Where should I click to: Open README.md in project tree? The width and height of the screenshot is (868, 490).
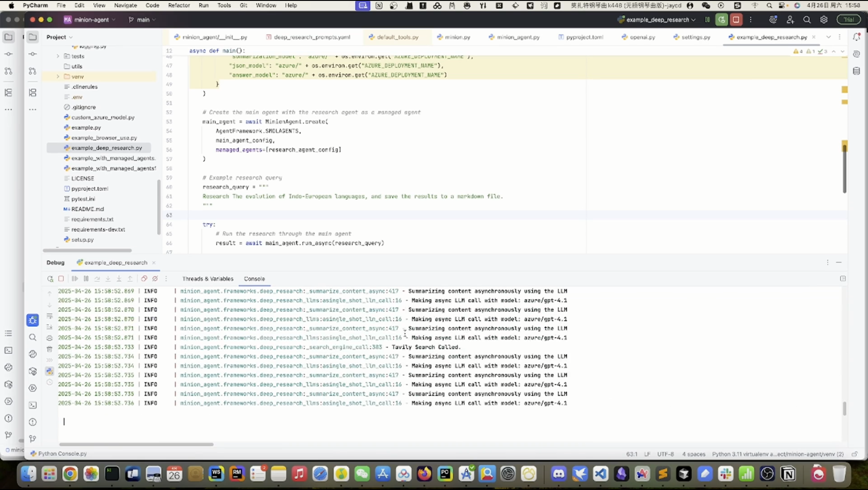pos(87,209)
